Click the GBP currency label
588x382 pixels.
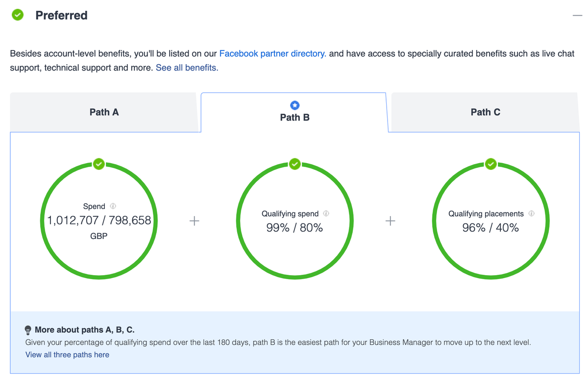(x=99, y=236)
